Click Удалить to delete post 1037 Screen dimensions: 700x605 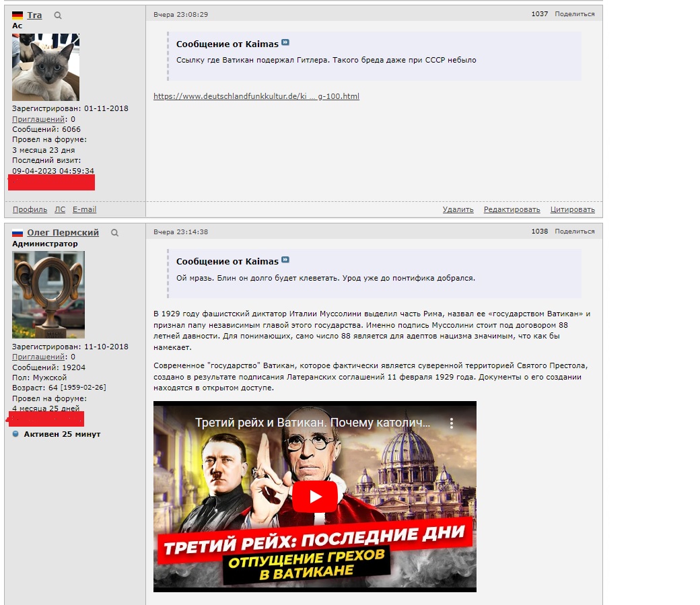458,209
